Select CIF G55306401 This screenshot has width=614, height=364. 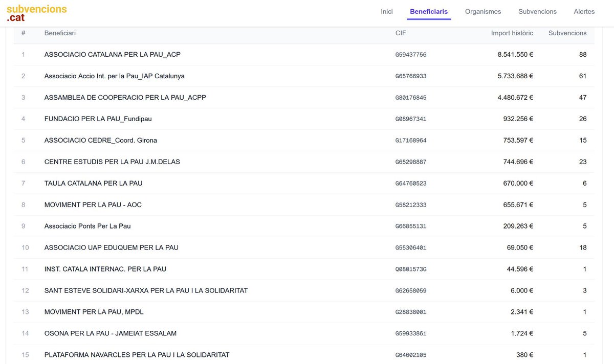click(411, 248)
